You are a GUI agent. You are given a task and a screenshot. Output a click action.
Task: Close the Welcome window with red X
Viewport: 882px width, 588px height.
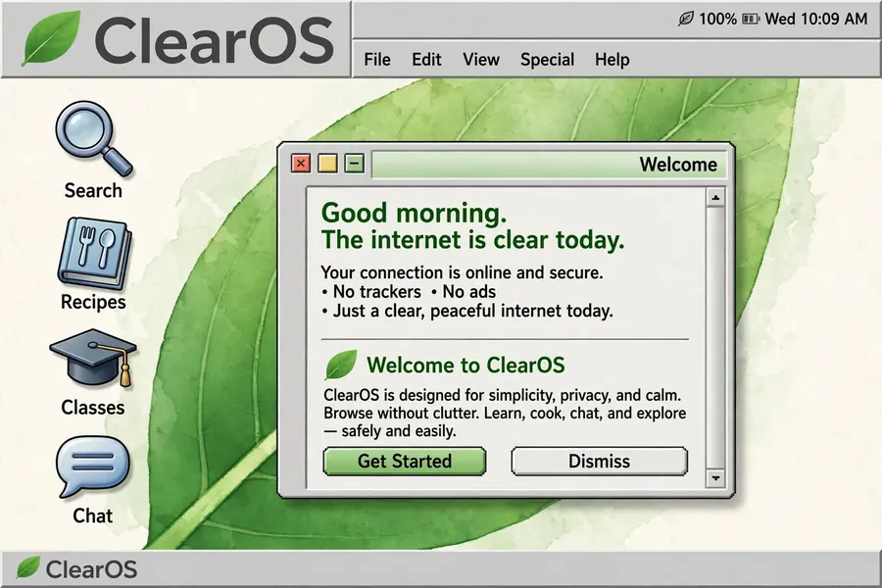pos(301,164)
